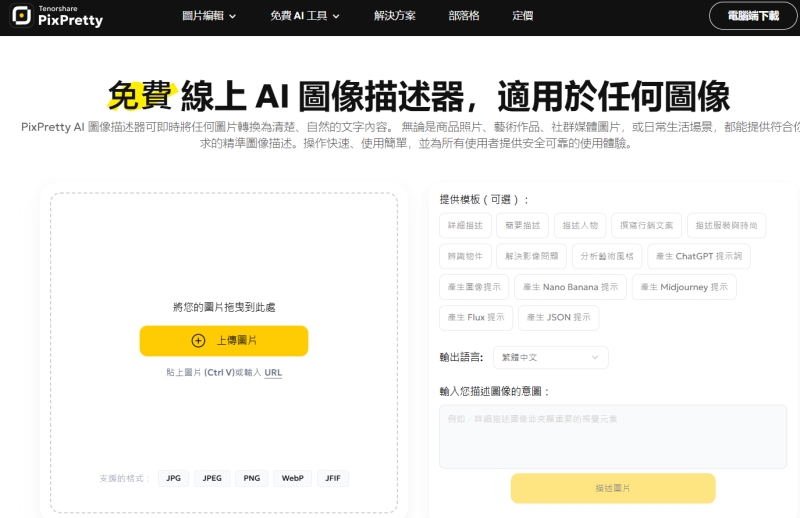Navigate to 定價 in the header
The width and height of the screenshot is (800, 518).
click(523, 16)
